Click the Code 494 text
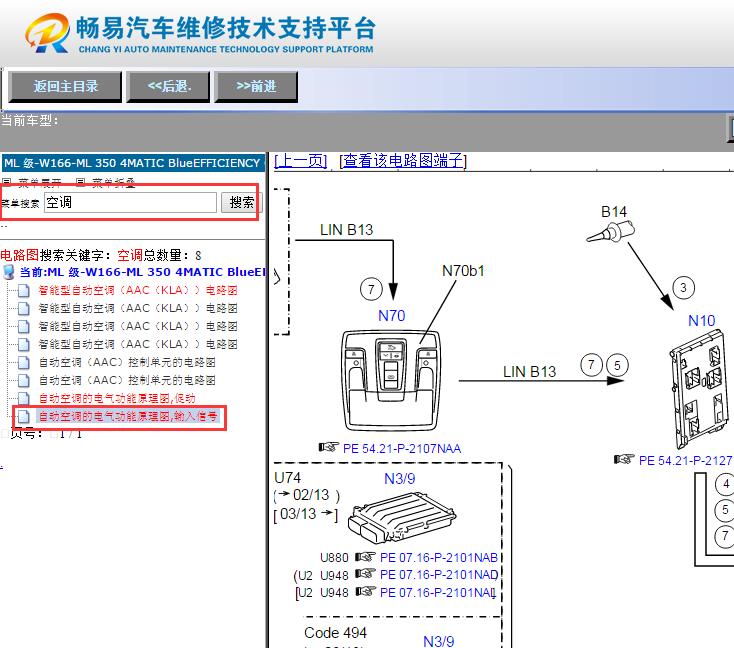The height and width of the screenshot is (648, 734). pyautogui.click(x=335, y=633)
